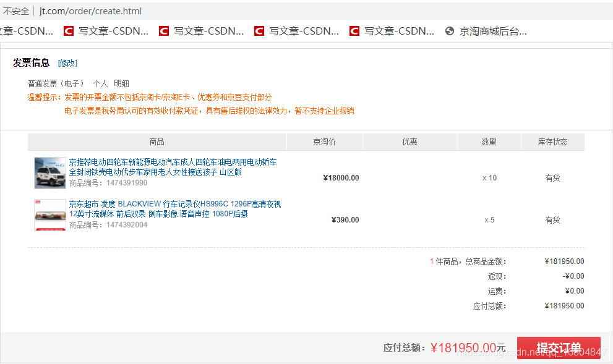
Task: Click the 返现 -¥0.00 value
Action: pos(573,276)
